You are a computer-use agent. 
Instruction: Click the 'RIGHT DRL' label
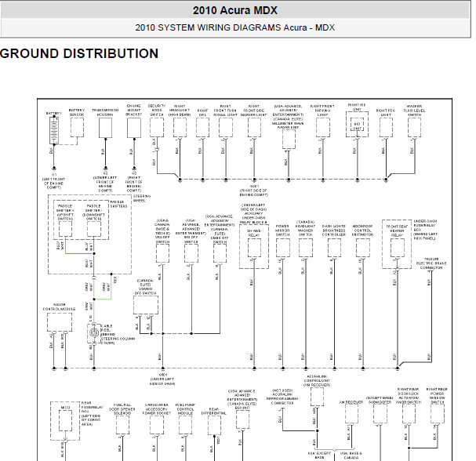pos(202,113)
